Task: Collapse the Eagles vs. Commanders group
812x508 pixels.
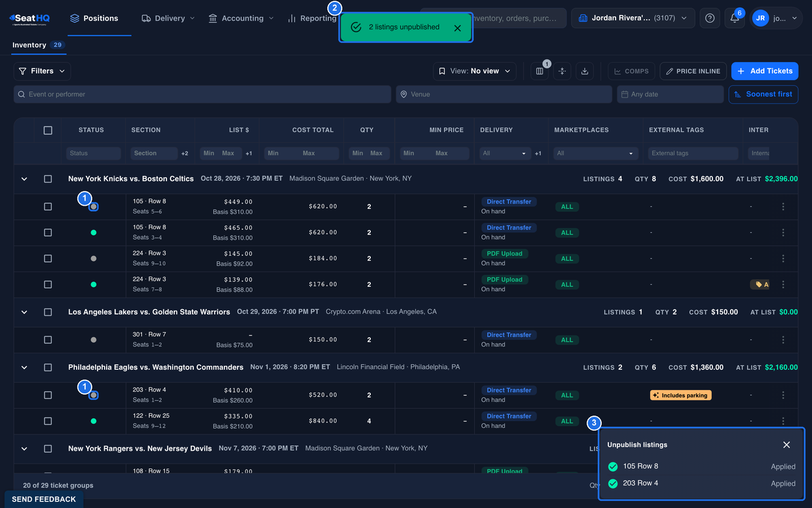Action: pyautogui.click(x=24, y=367)
